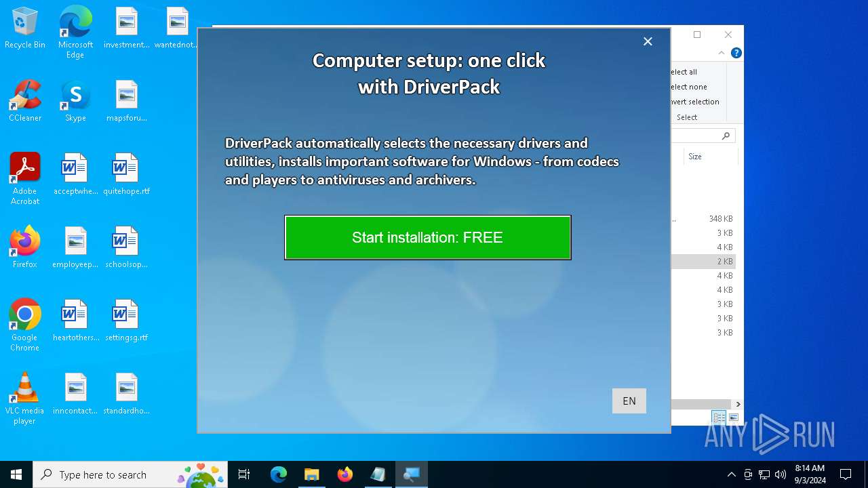Switch Explorer to large icons view
This screenshot has height=488, width=868.
[x=734, y=418]
